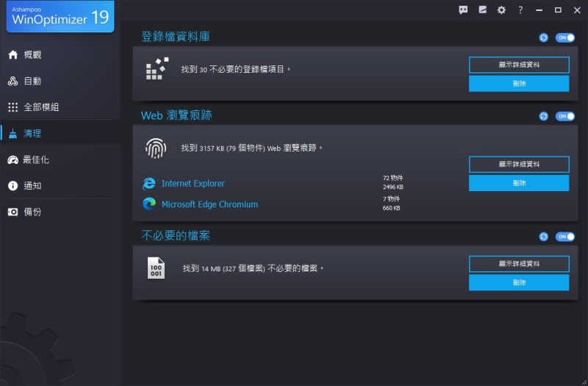Click the 找到 14 MB summary text
Screen dimensions: 588x386
(253, 268)
